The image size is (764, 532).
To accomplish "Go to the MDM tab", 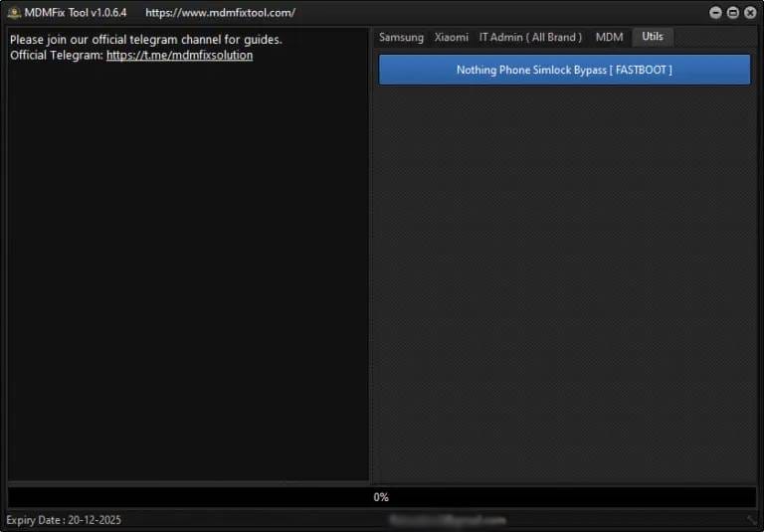I will (609, 37).
